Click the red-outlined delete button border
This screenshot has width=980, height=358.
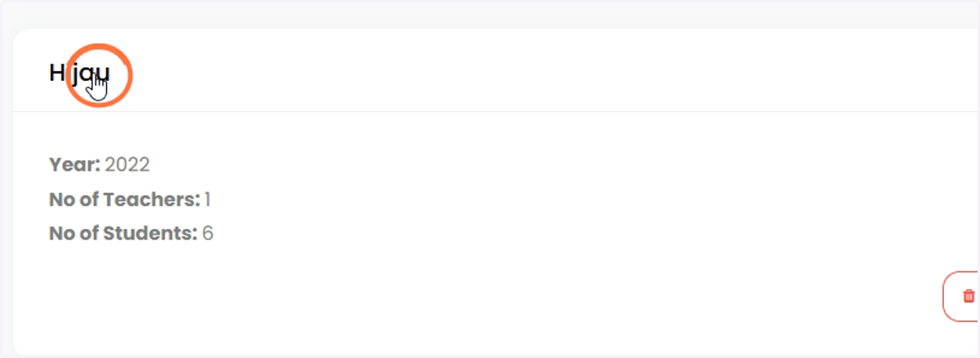(x=961, y=297)
